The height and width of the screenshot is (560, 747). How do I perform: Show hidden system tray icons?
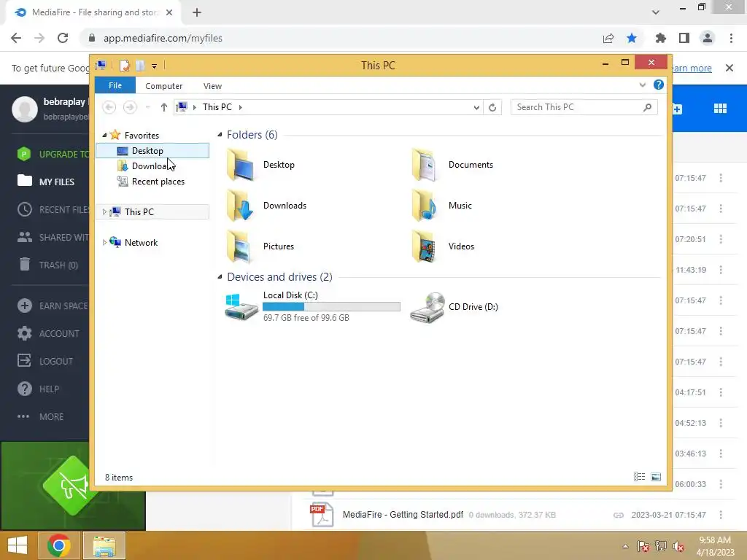pyautogui.click(x=625, y=546)
